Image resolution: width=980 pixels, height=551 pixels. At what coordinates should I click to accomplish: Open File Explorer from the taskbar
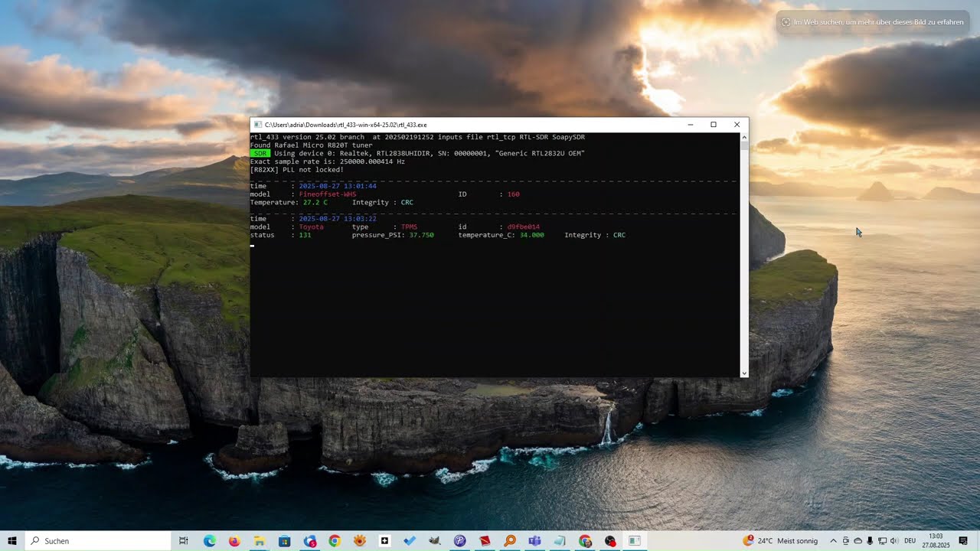[x=260, y=541]
